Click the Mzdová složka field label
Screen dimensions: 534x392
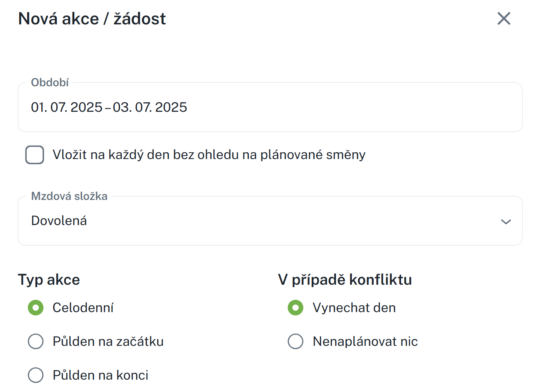pyautogui.click(x=69, y=196)
